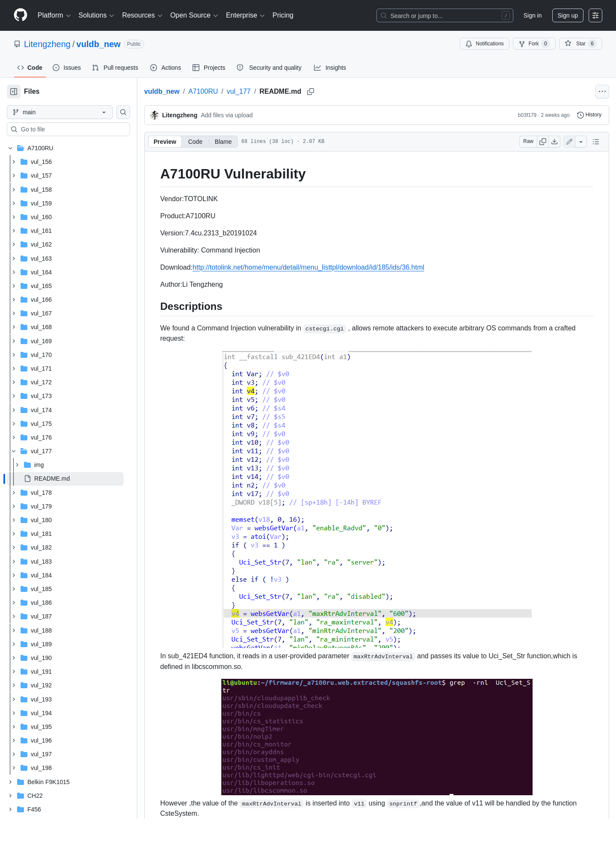The image size is (616, 856).
Task: Focus the Go to file input
Action: [68, 129]
